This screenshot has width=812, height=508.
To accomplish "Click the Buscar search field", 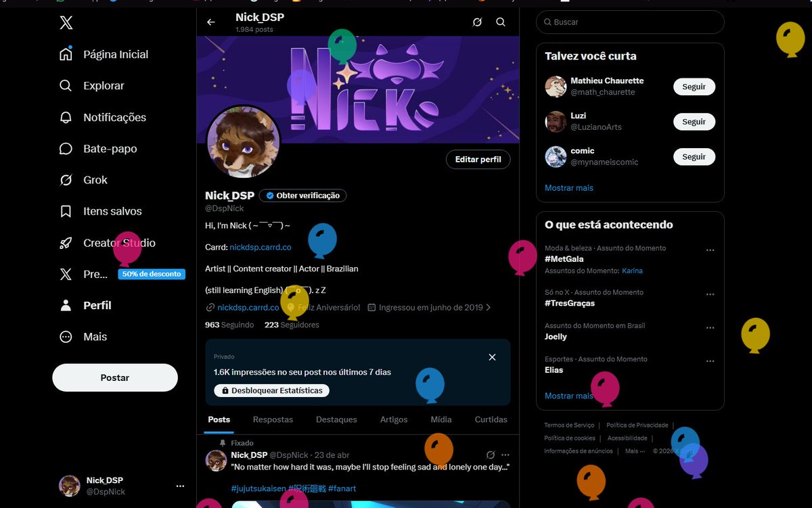I will pos(630,22).
